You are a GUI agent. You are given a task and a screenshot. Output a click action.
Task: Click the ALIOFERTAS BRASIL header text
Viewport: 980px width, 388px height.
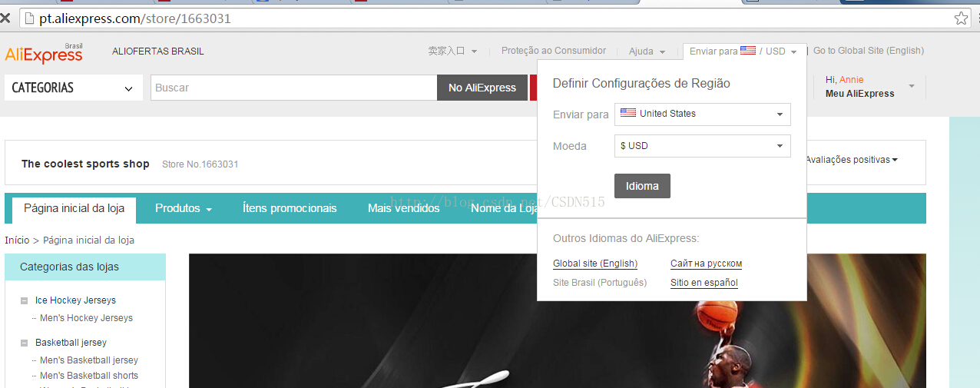(158, 51)
